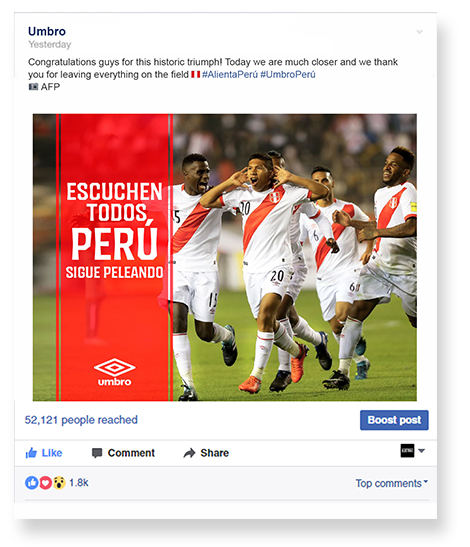Click the black page avatar thumbnail
Screen dimensions: 470x547
click(407, 451)
